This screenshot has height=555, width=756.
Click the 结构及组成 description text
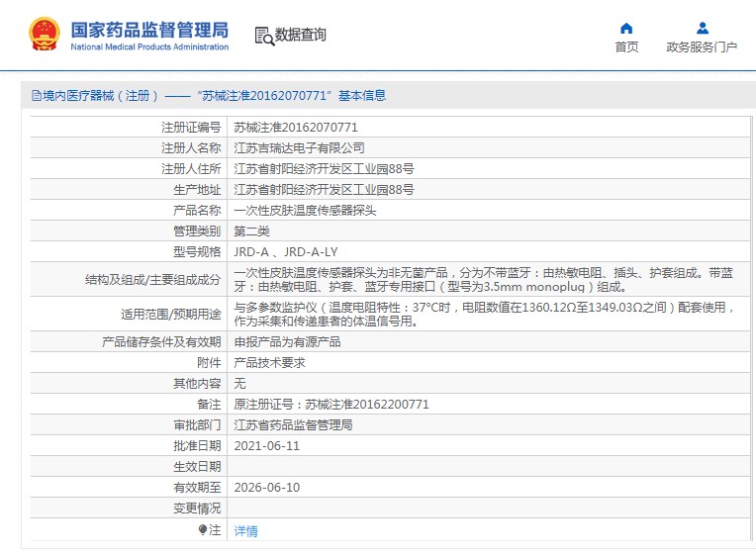pos(483,280)
